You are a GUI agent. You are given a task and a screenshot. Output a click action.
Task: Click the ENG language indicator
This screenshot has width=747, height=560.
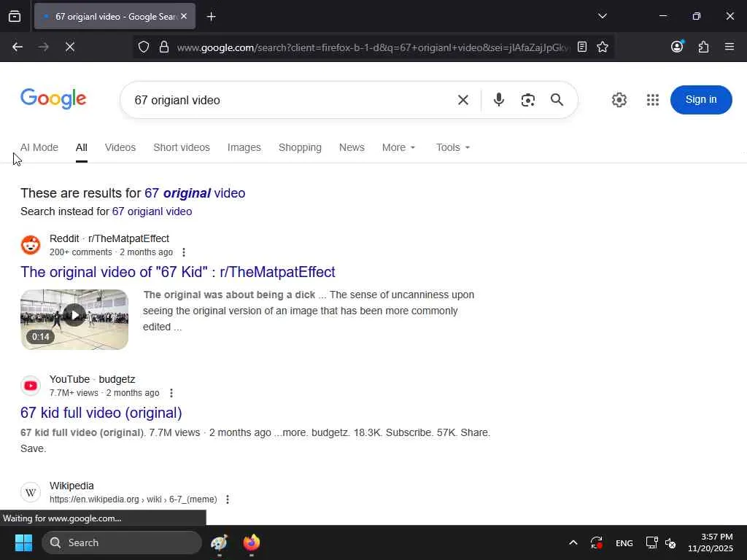624,543
